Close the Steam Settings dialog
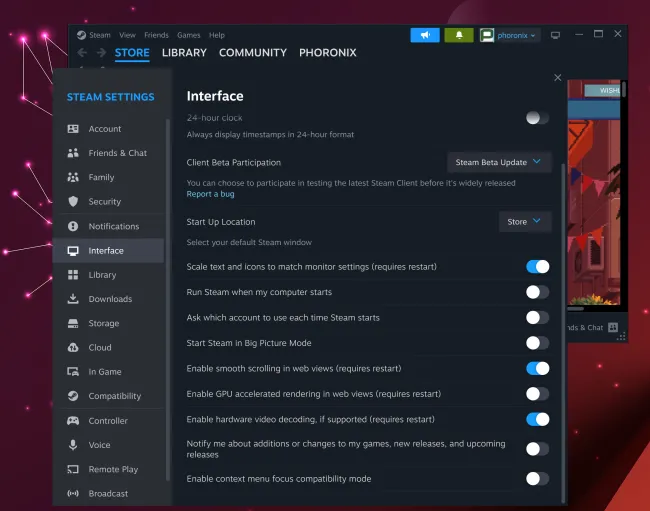Viewport: 650px width, 511px height. (x=558, y=78)
